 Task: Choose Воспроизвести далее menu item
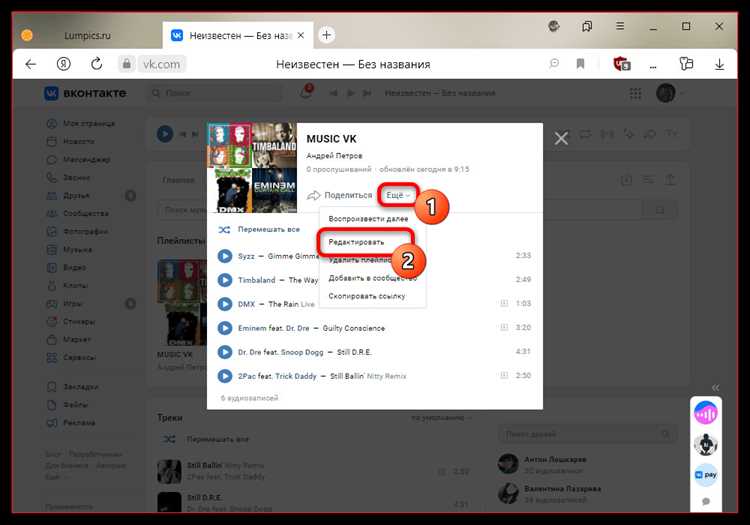click(x=368, y=219)
